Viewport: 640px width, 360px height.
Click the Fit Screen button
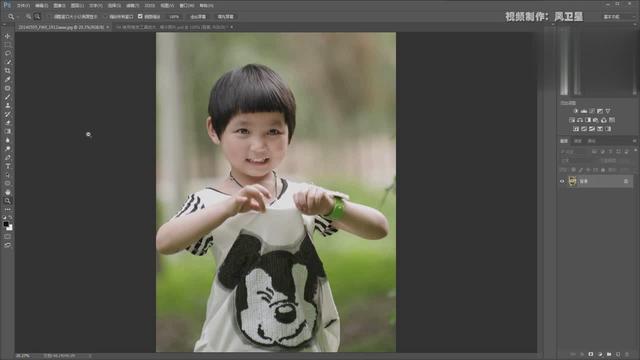click(198, 17)
